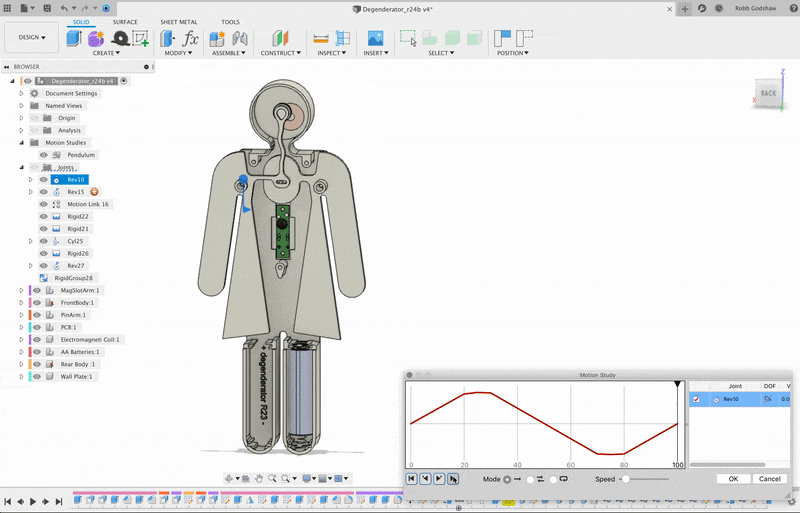Select Motion Link 16 in browser tree
The image size is (800, 513).
coord(88,204)
